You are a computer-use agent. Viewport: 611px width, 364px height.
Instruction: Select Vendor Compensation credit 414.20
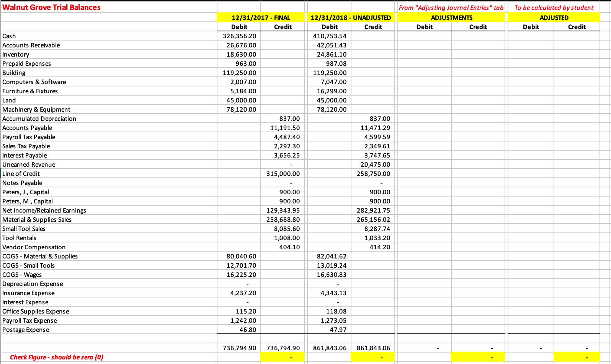click(373, 247)
